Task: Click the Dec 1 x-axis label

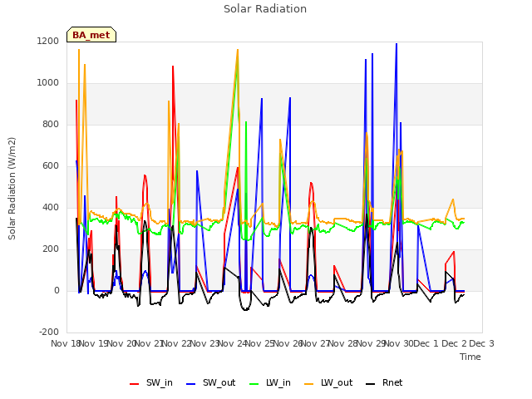Action: click(426, 343)
